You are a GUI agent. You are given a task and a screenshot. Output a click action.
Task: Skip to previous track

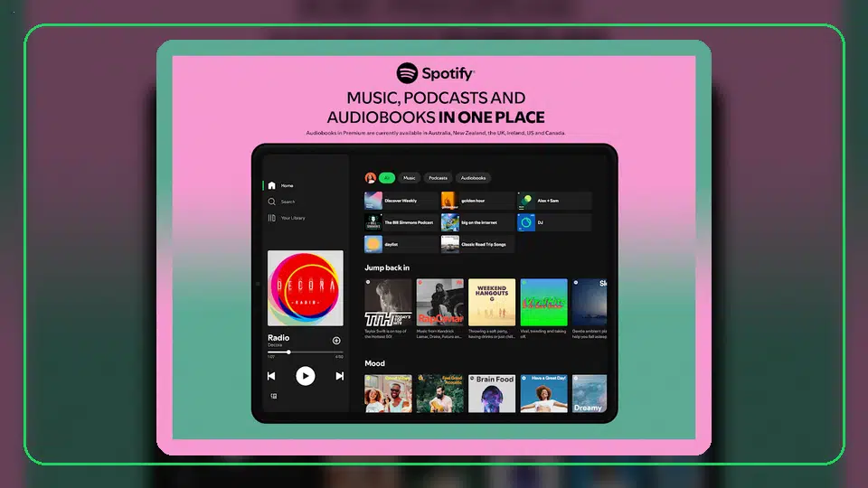(271, 376)
